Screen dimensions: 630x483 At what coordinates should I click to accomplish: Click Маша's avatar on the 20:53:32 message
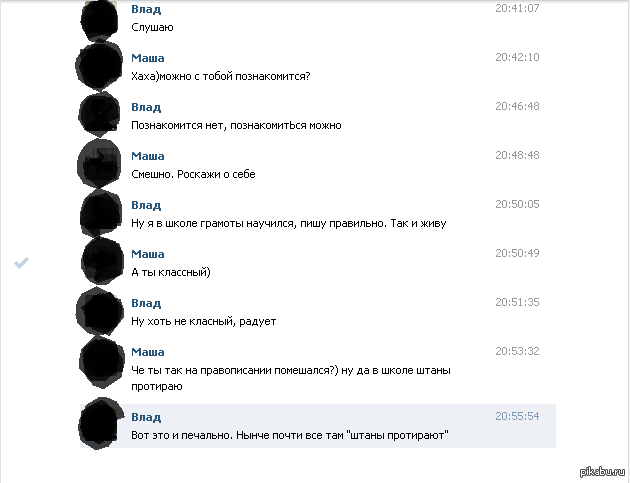[101, 362]
